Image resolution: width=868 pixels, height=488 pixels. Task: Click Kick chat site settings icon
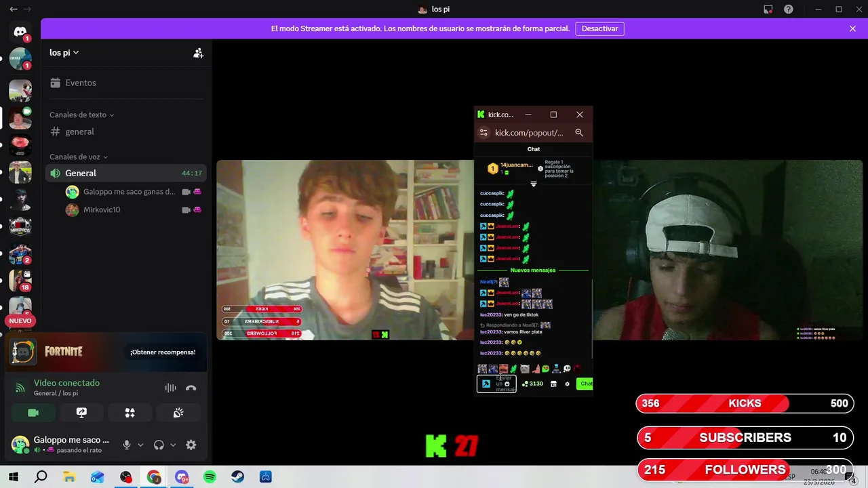coord(484,133)
